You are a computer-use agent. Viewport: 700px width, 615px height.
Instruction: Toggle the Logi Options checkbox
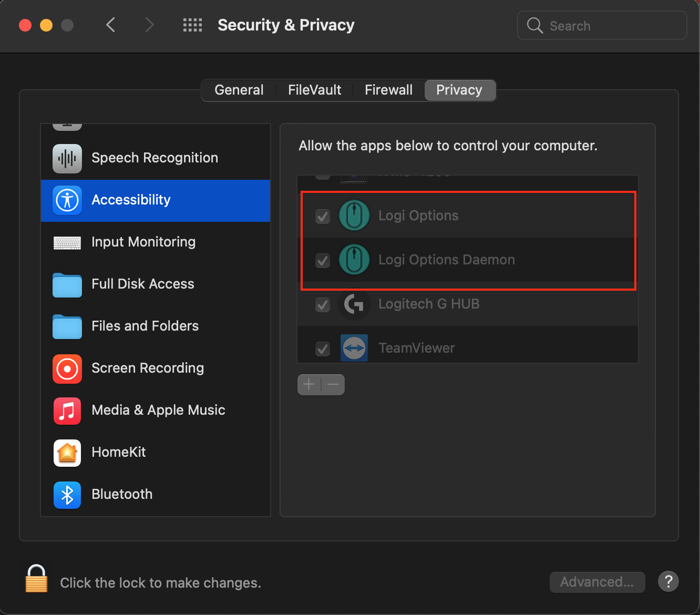(x=323, y=216)
